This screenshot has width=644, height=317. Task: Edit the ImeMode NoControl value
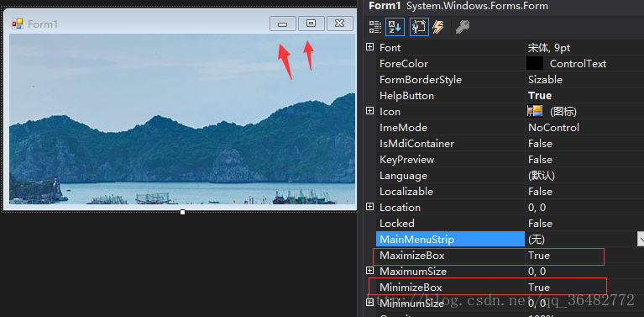point(553,128)
